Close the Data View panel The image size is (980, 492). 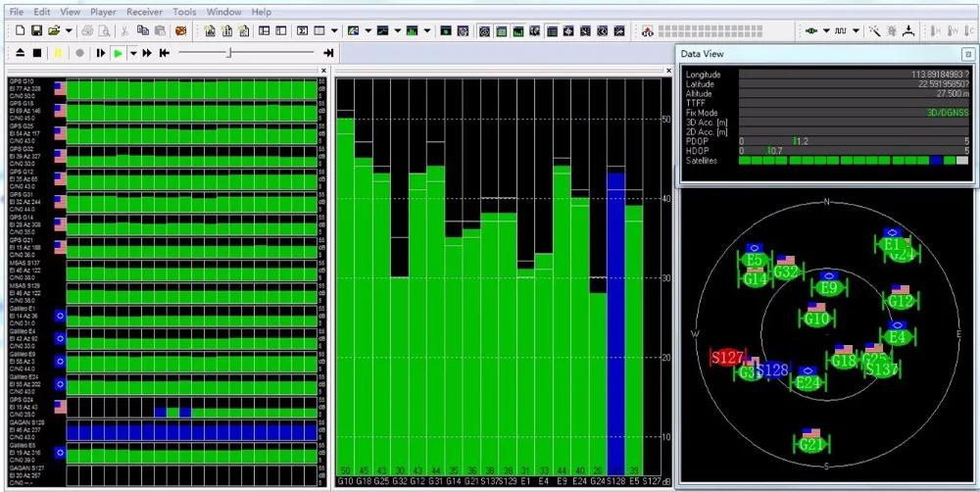click(x=968, y=54)
